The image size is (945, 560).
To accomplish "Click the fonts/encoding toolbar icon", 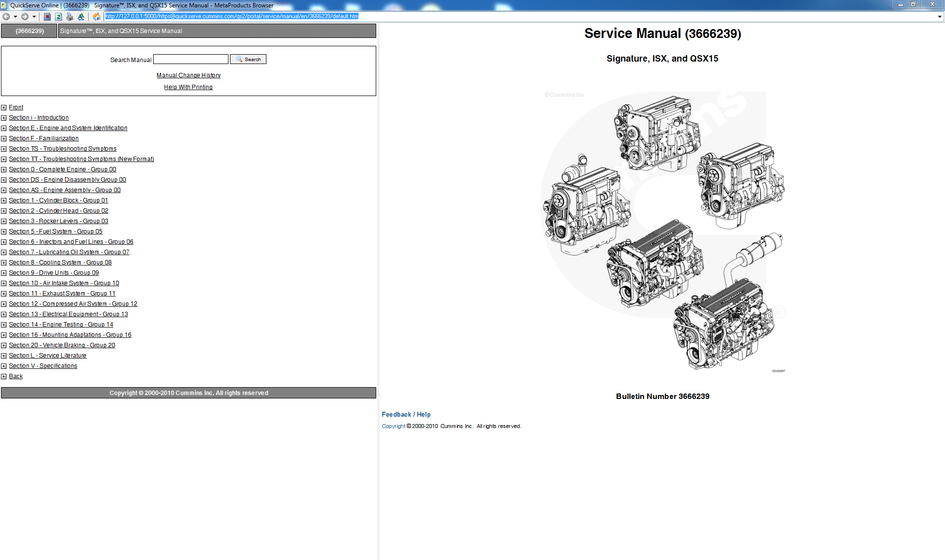I will pos(81,16).
